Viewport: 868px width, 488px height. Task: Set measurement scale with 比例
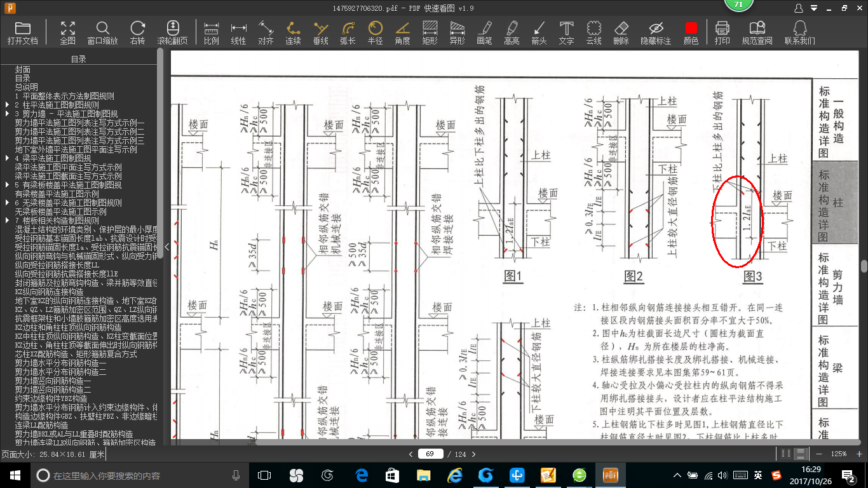click(212, 32)
